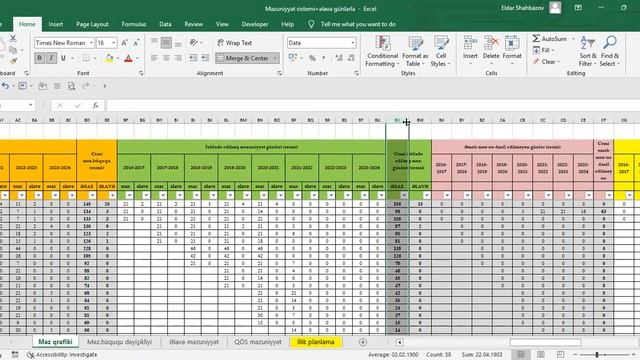Open the Date number format dropdown
Screen dimensions: 640x360
point(353,43)
